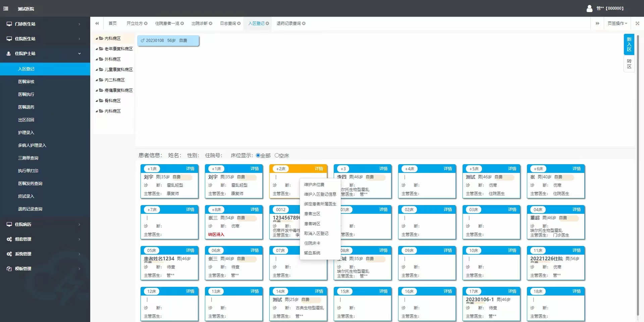Open 医嘱审核 in sidebar
Screen dimensions: 644x322
(x=45, y=82)
